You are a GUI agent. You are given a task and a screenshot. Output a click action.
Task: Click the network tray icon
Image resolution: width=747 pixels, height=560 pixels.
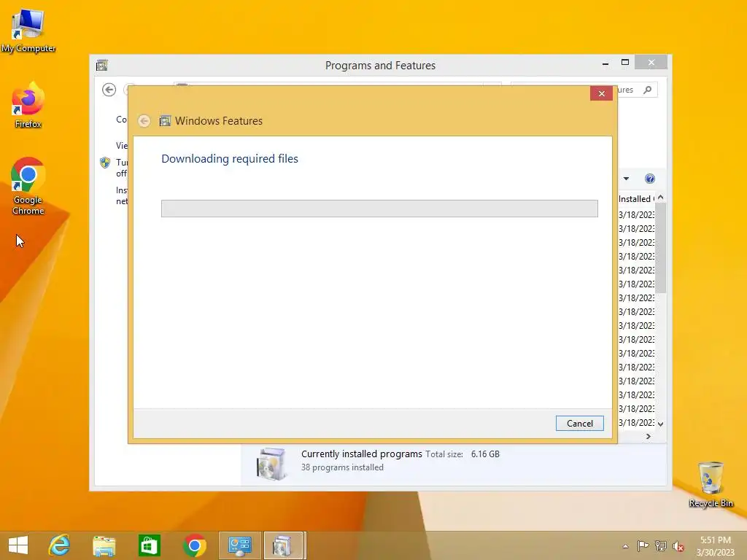661,546
